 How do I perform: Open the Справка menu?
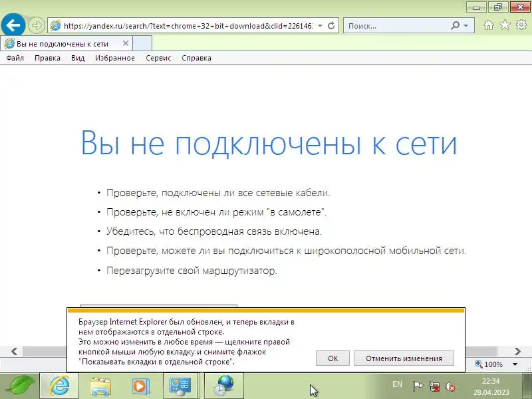(x=196, y=58)
